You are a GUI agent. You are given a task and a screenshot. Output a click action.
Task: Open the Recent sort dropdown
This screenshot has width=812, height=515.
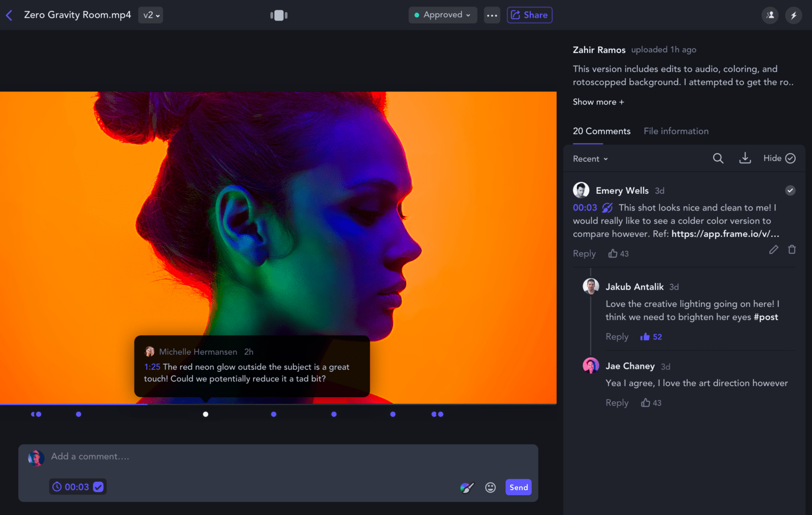point(589,158)
